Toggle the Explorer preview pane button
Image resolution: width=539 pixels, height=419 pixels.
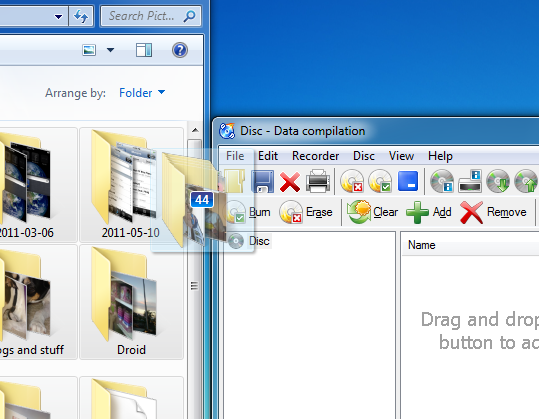pos(144,50)
